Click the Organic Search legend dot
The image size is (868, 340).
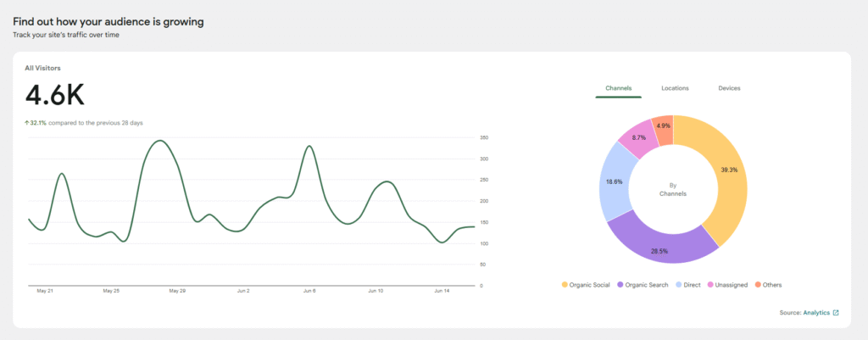[620, 285]
